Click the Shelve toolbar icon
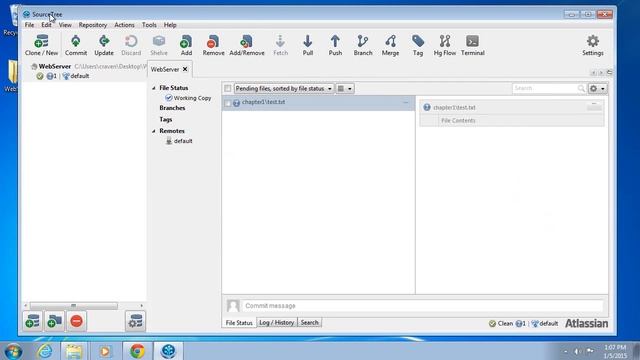Image resolution: width=640 pixels, height=360 pixels. (159, 45)
